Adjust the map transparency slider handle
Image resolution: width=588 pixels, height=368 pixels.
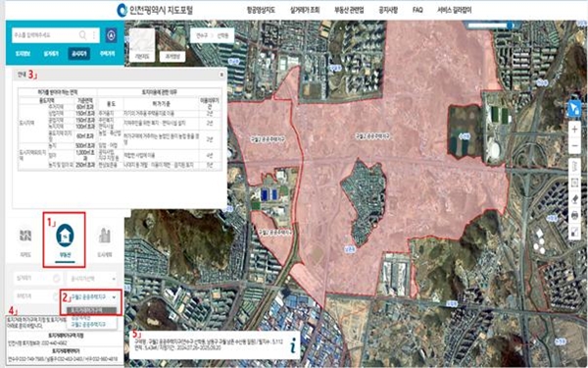pos(510,26)
